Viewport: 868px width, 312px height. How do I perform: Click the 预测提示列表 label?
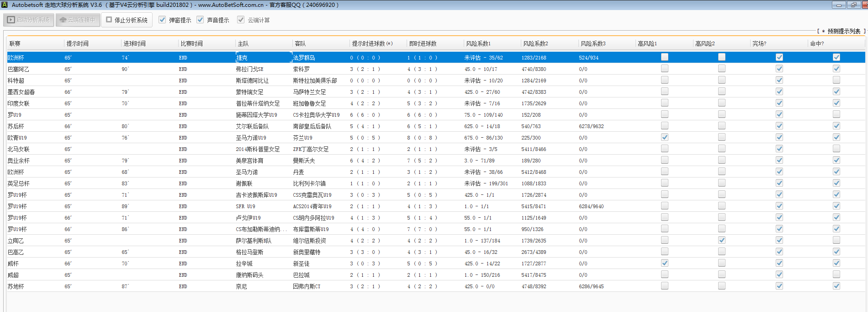pyautogui.click(x=843, y=31)
